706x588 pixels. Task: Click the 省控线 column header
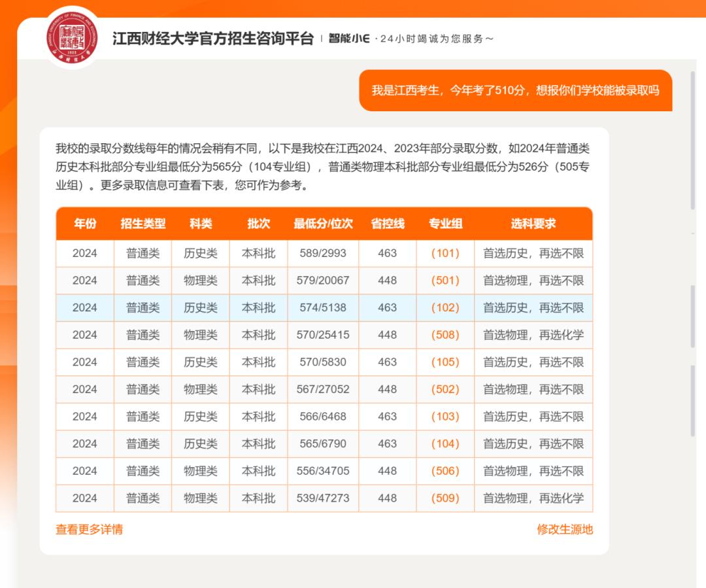click(x=387, y=224)
